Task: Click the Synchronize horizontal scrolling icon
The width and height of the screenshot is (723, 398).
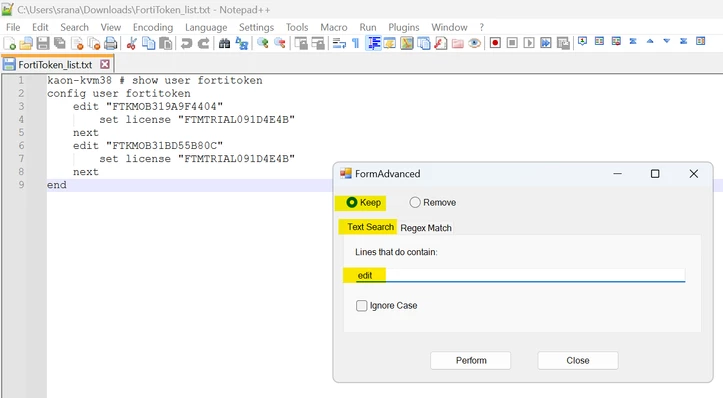Action: coord(318,43)
